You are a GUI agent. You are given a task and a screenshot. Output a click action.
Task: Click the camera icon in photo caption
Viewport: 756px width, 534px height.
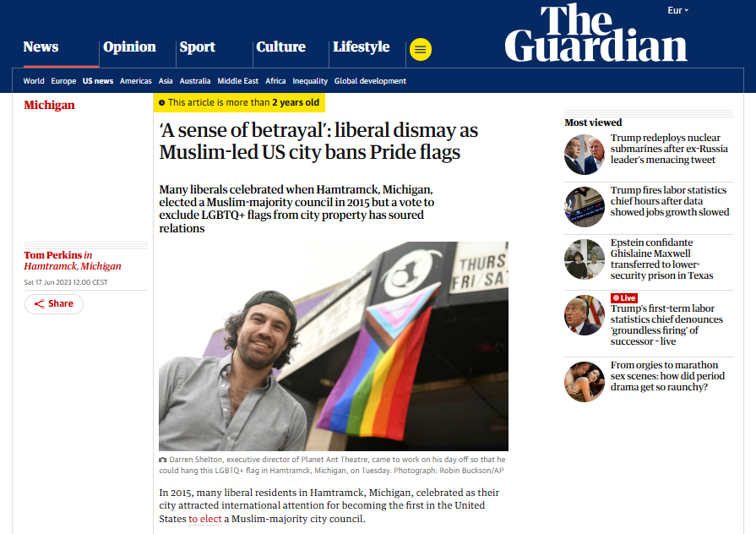point(163,460)
